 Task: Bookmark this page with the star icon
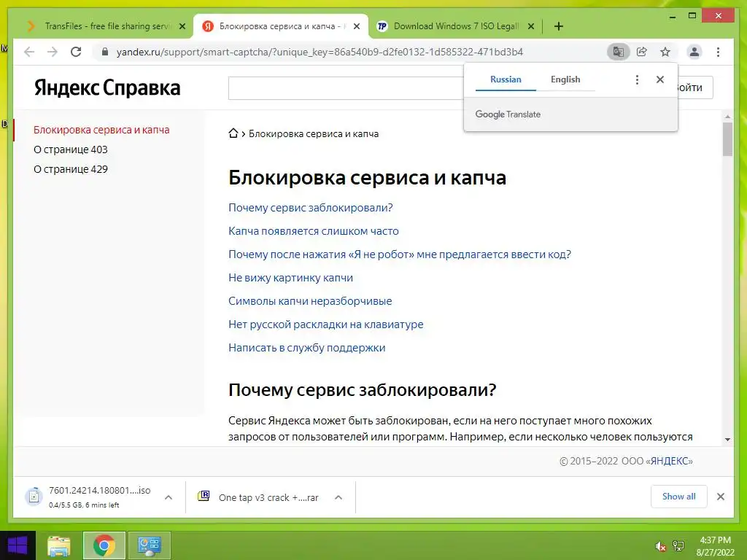pyautogui.click(x=665, y=52)
